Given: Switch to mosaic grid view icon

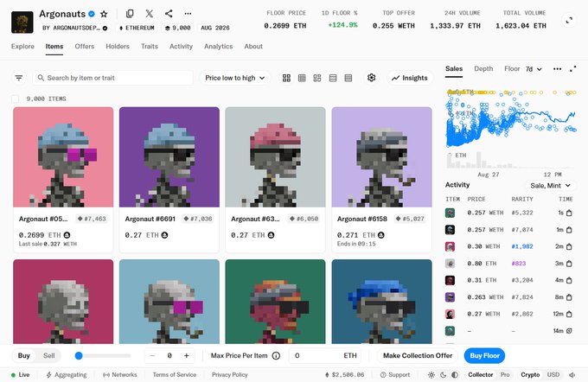Looking at the screenshot, I should click(x=317, y=78).
